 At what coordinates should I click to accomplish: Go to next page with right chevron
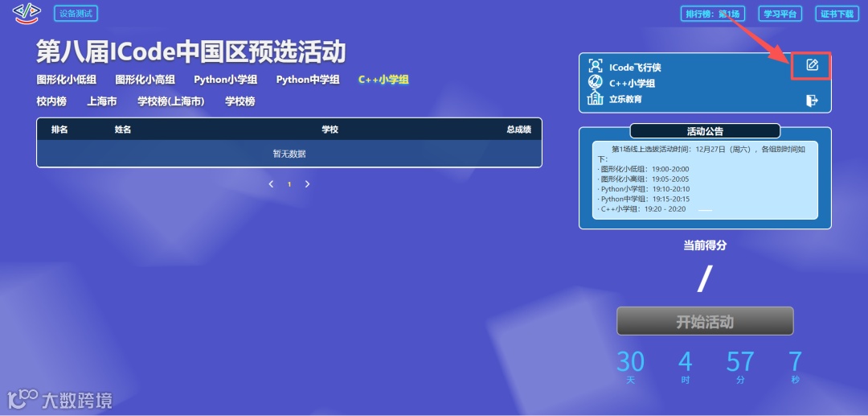[307, 184]
